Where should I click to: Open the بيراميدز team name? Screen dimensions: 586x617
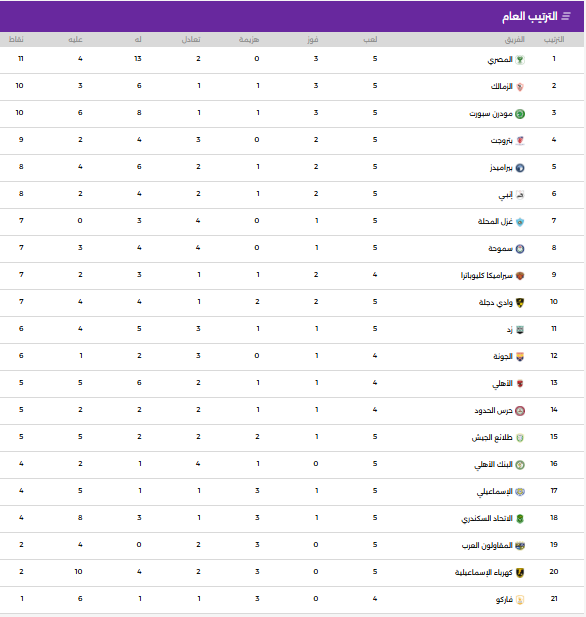(x=501, y=168)
